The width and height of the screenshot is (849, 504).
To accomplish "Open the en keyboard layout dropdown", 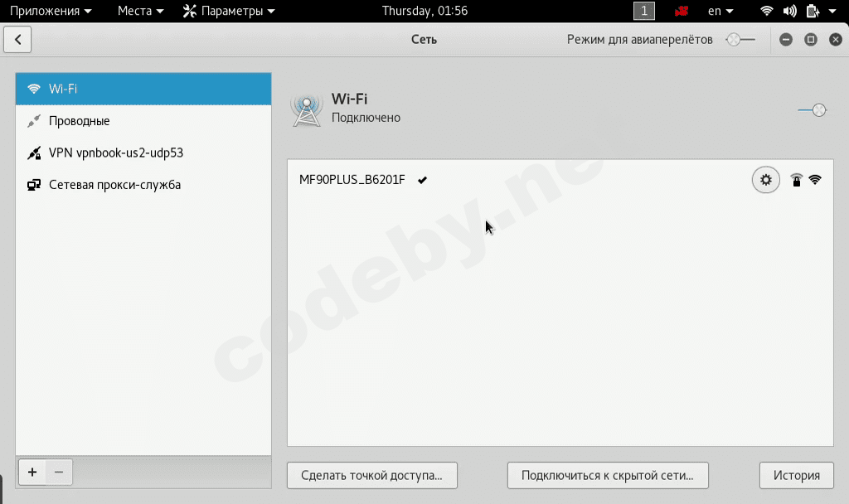I will (720, 11).
